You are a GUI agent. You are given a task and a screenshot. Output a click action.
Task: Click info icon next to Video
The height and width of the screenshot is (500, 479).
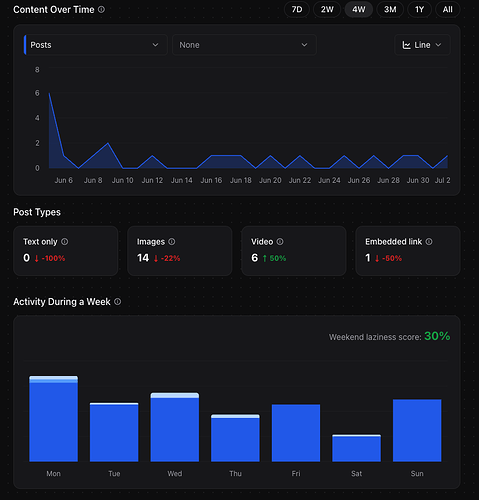280,242
